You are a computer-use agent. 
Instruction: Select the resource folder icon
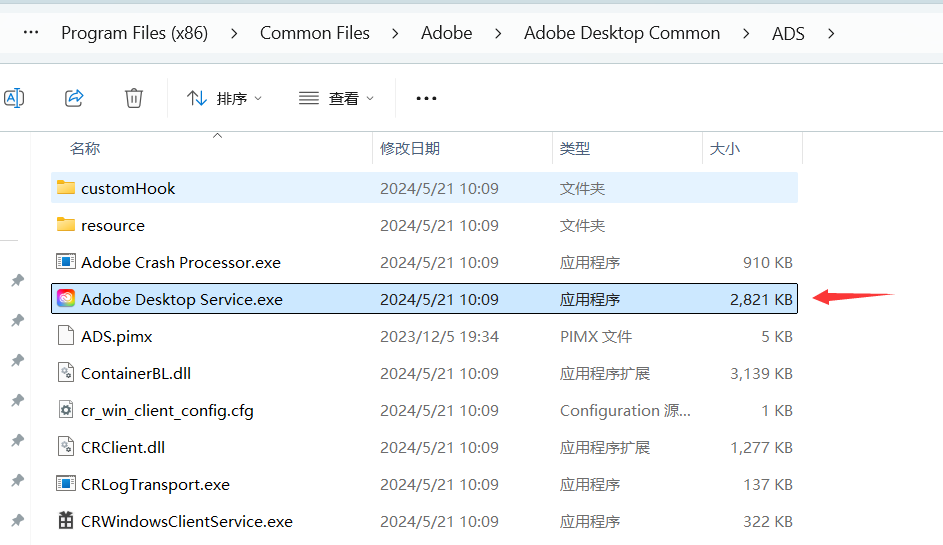[x=66, y=224]
